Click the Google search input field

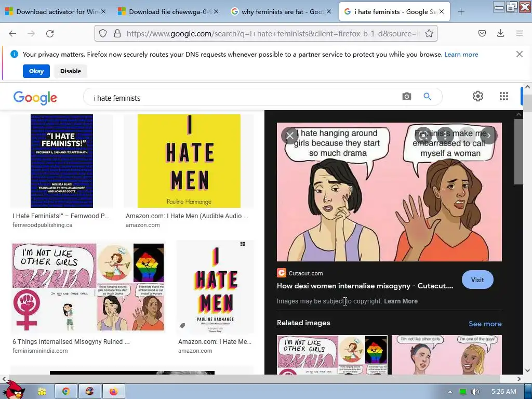(x=244, y=98)
